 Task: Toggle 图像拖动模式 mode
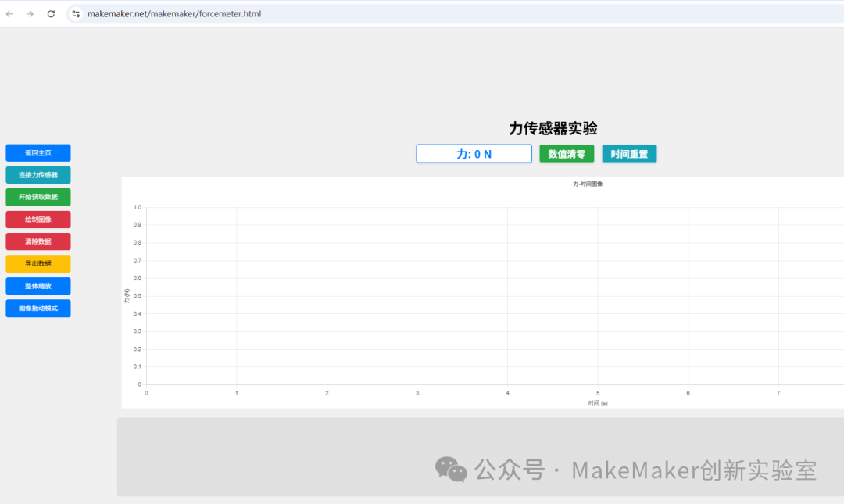coord(38,309)
